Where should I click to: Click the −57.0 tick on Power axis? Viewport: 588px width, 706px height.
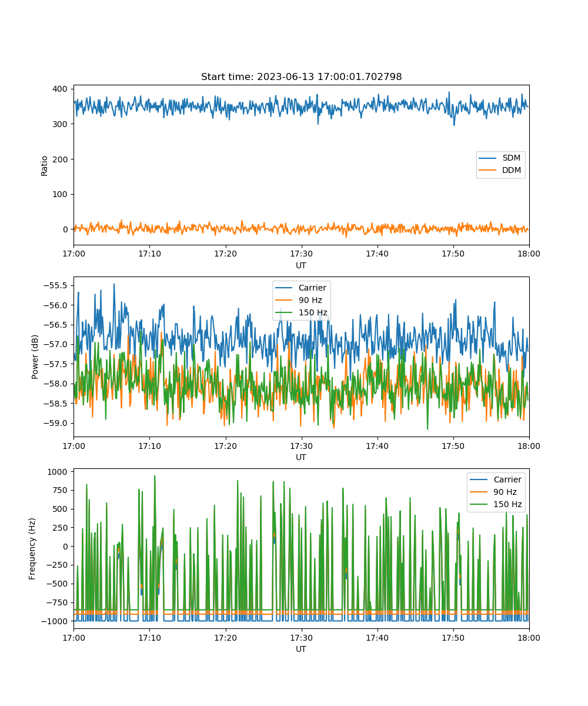(x=55, y=345)
